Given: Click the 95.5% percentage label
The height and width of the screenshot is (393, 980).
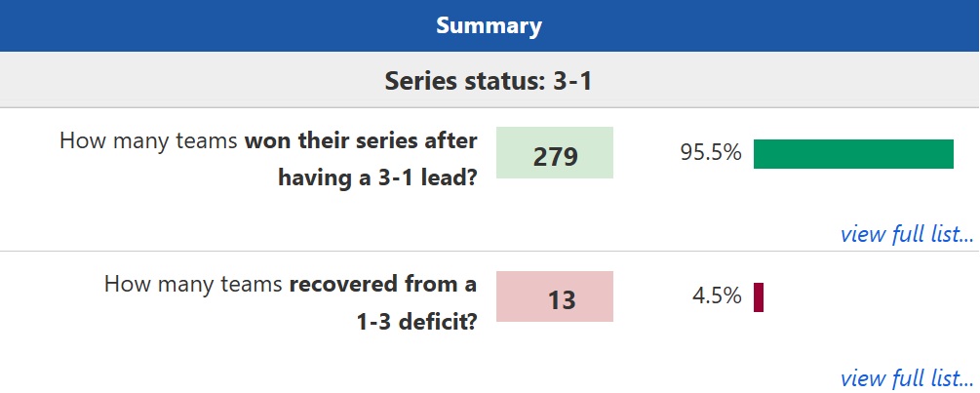Looking at the screenshot, I should (710, 153).
